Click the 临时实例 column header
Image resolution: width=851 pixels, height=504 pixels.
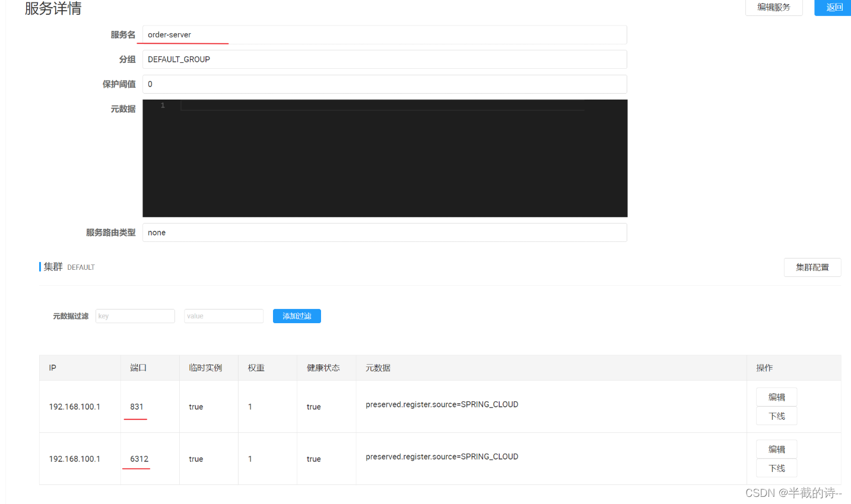tap(205, 368)
